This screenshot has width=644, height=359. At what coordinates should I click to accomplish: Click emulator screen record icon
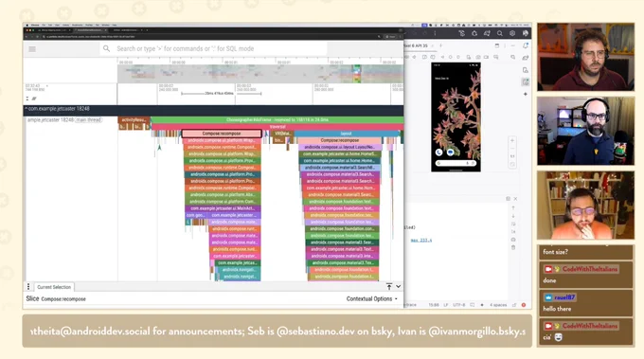[x=487, y=57]
